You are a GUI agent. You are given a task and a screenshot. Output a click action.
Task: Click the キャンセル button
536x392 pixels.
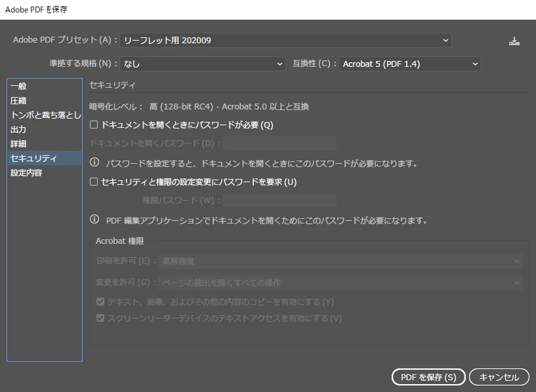coord(499,377)
